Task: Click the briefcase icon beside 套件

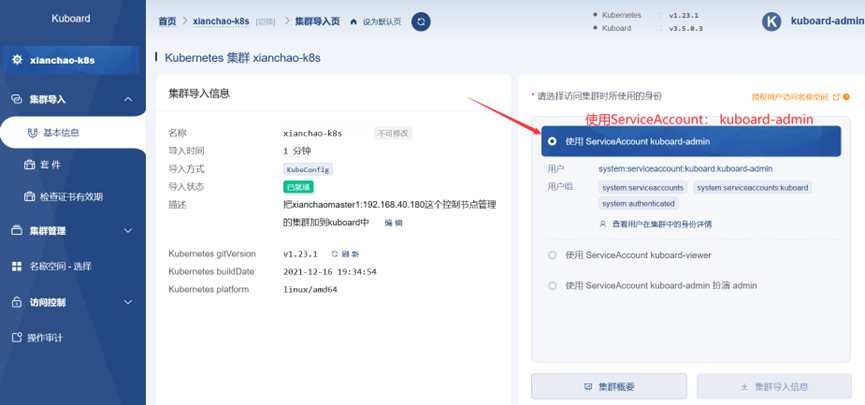Action: 29,165
